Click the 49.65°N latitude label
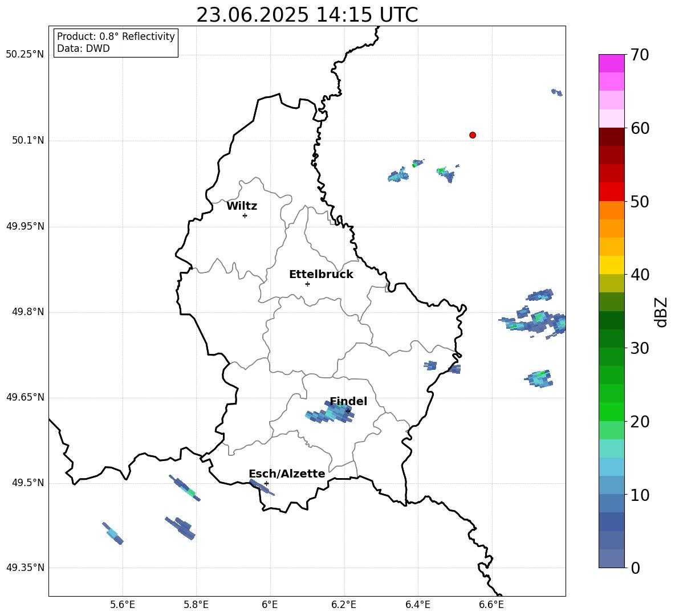Image resolution: width=675 pixels, height=616 pixels. click(25, 397)
